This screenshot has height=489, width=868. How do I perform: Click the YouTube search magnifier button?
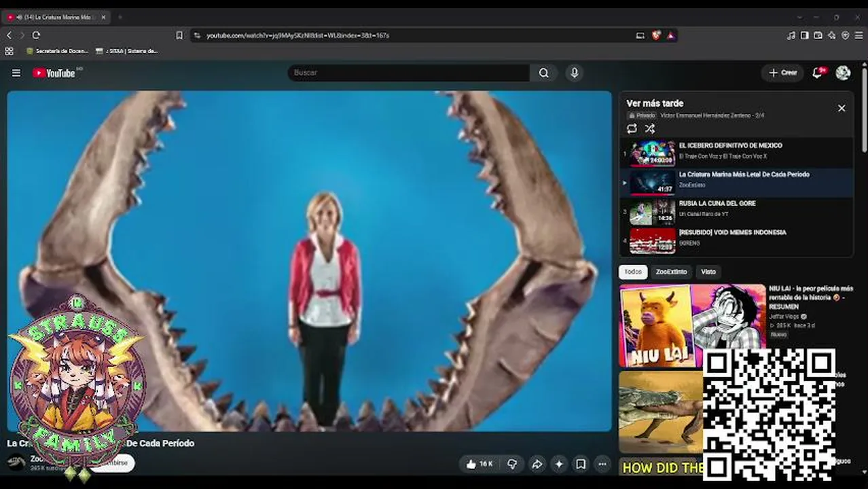click(543, 73)
